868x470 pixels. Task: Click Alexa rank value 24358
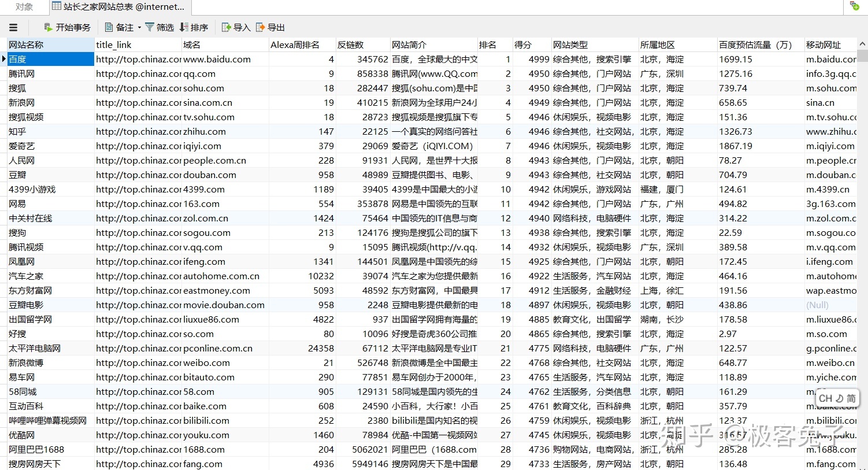[x=302, y=348]
